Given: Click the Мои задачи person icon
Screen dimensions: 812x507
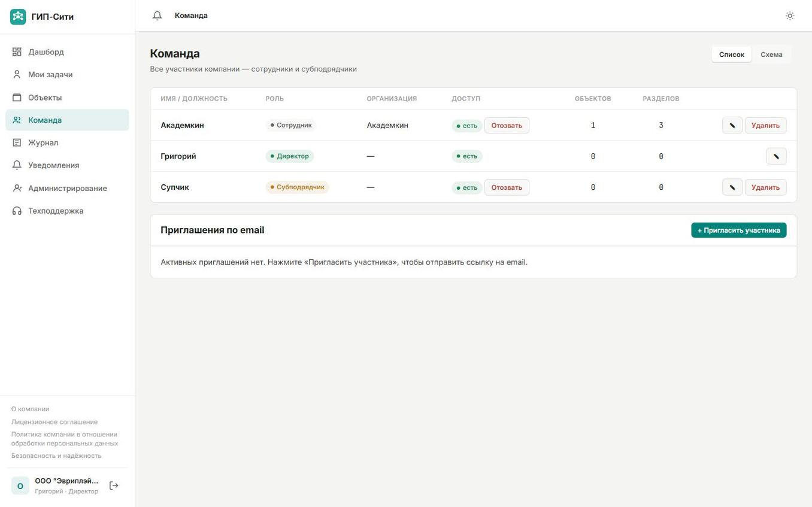Looking at the screenshot, I should point(17,75).
